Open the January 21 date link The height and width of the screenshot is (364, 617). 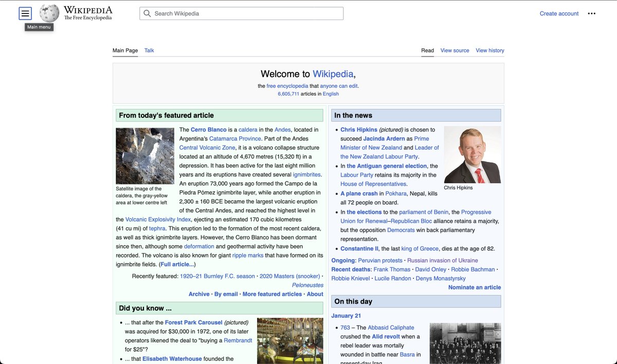pyautogui.click(x=346, y=316)
